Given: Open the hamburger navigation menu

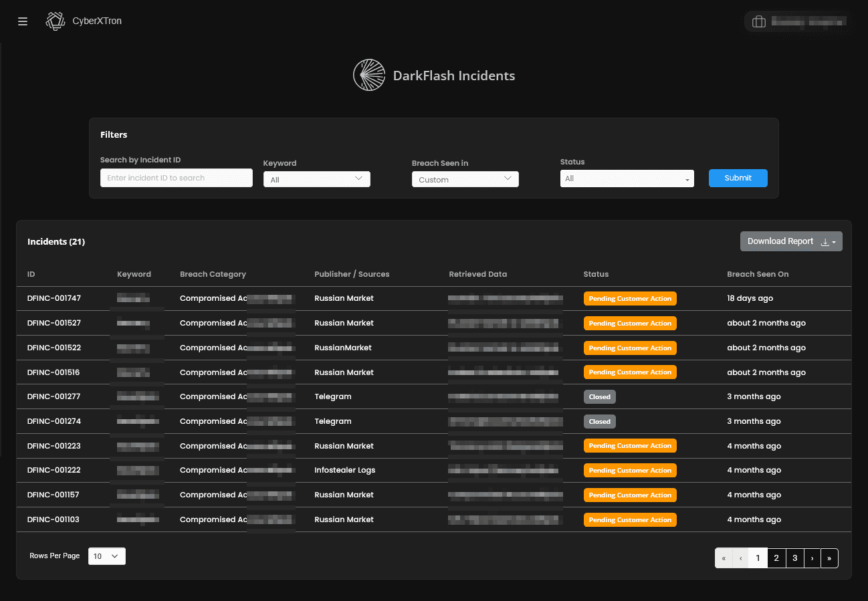Looking at the screenshot, I should point(22,21).
